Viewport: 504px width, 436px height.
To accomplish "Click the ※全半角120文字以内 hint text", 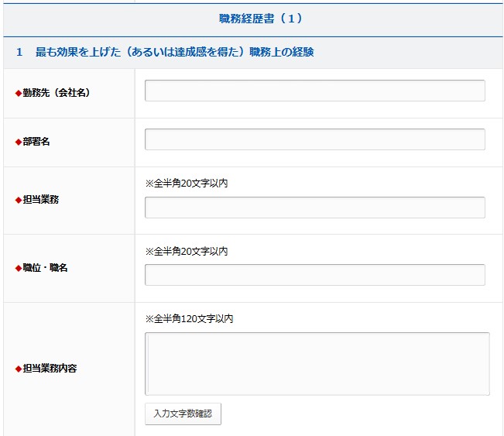I will tap(189, 319).
